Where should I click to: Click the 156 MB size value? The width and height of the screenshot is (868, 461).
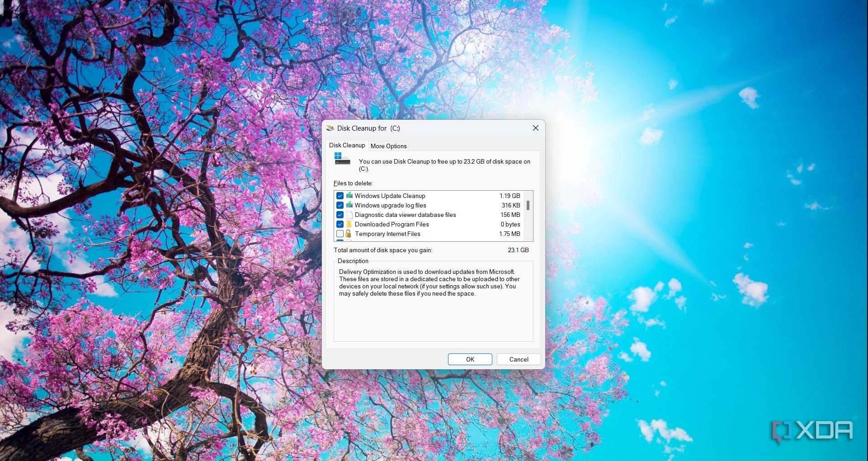click(x=510, y=215)
